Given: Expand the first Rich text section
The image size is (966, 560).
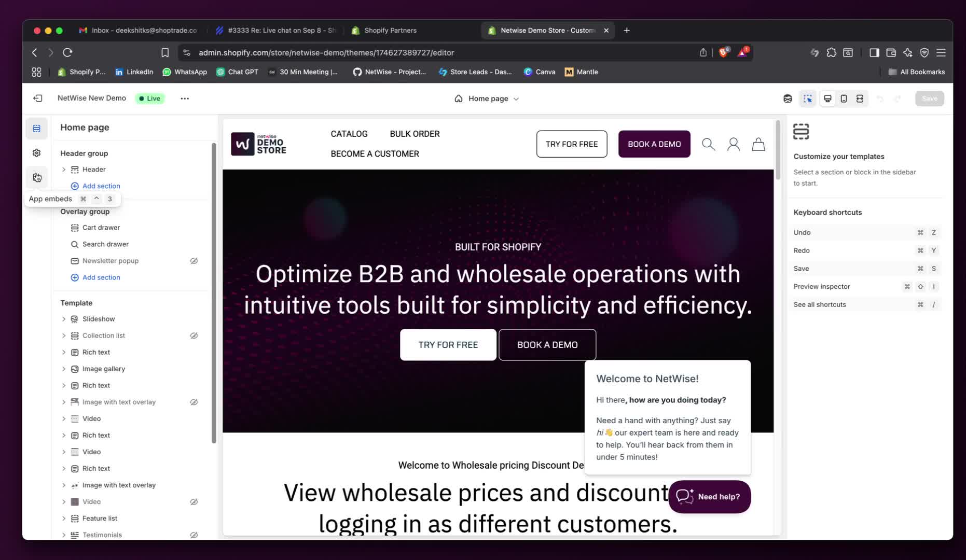Looking at the screenshot, I should [x=64, y=352].
